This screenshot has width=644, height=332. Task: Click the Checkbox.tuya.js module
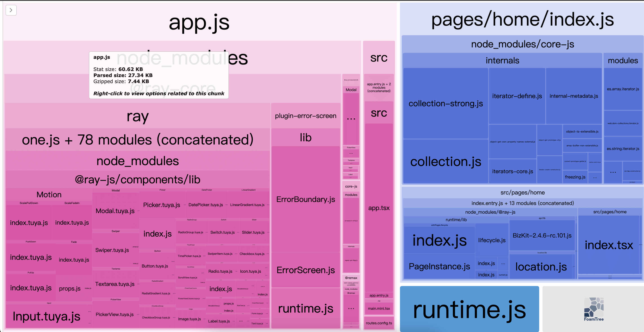pos(252,254)
